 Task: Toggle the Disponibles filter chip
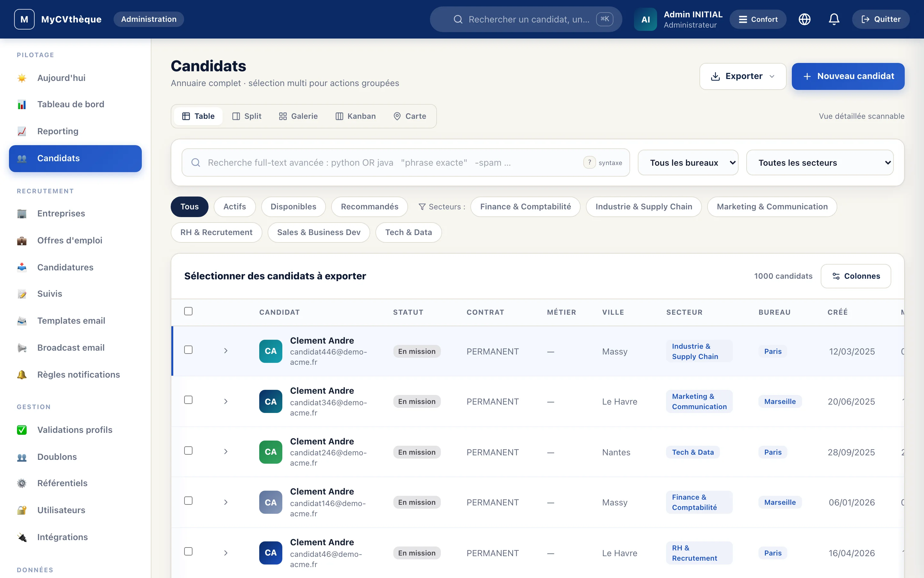[293, 206]
